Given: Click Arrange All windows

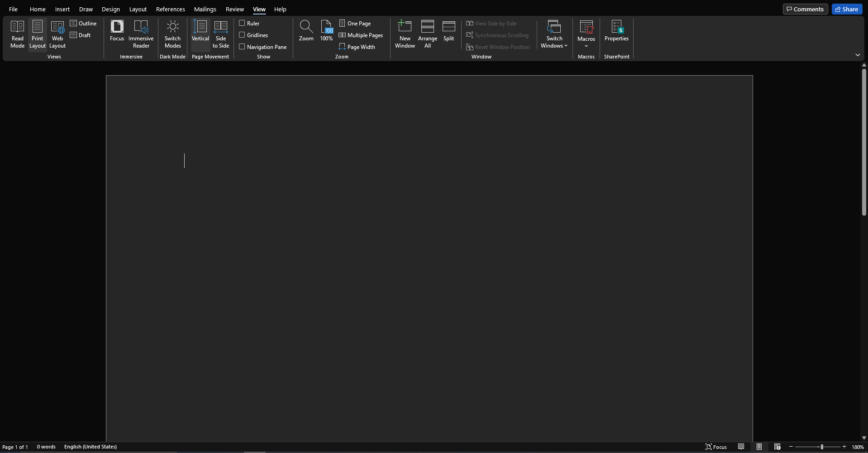Looking at the screenshot, I should [427, 34].
